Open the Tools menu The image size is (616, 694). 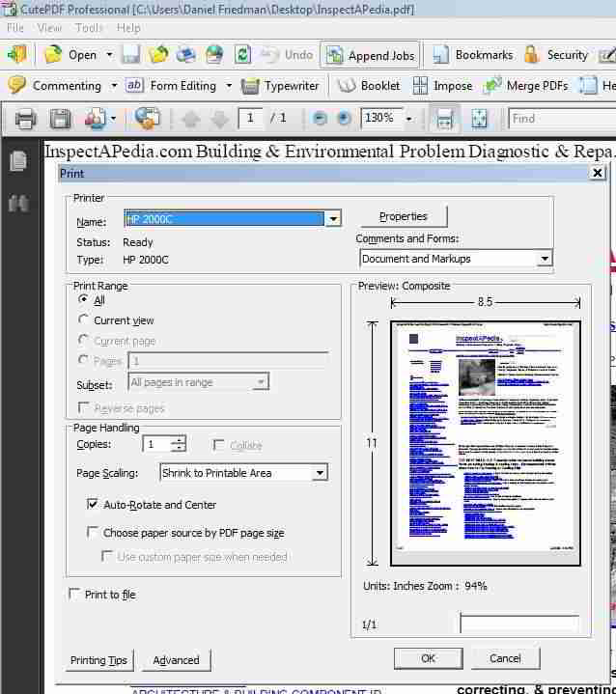(89, 28)
